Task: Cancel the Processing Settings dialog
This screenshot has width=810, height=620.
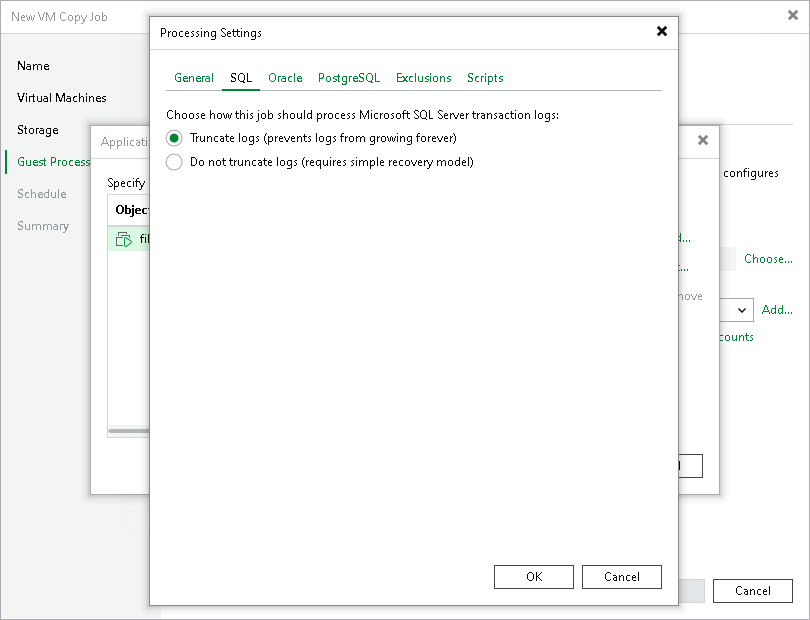Action: point(621,577)
